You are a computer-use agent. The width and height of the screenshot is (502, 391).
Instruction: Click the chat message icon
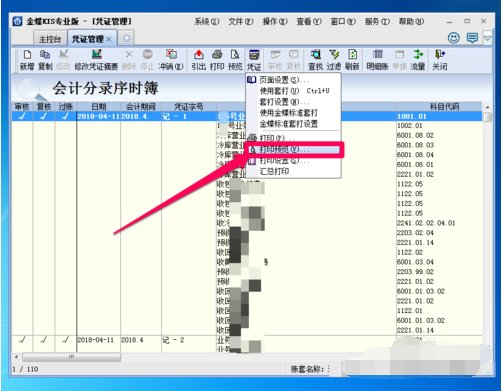472,38
